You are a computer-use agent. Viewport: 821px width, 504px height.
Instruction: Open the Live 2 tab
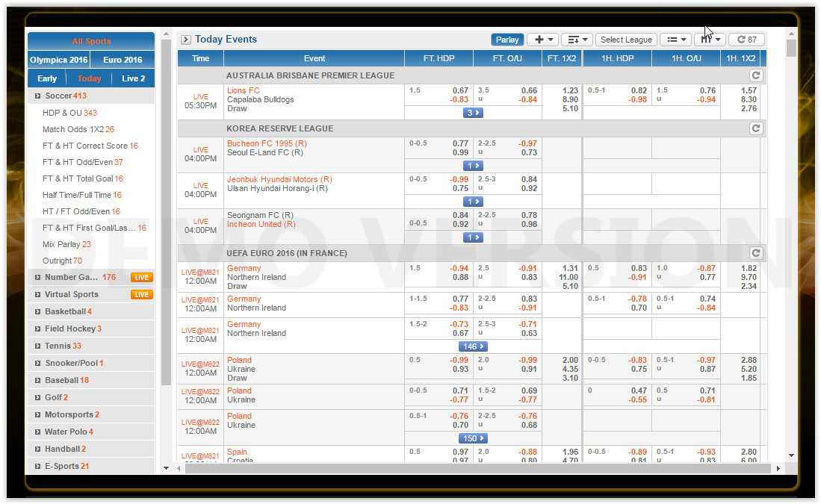134,78
